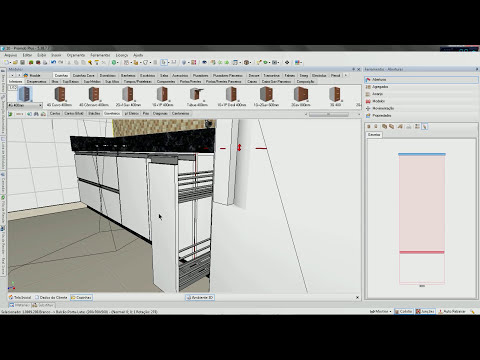The width and height of the screenshot is (480, 360).
Task: Click the second drawer icon in Aberturas toolbar
Action: pyautogui.click(x=376, y=127)
